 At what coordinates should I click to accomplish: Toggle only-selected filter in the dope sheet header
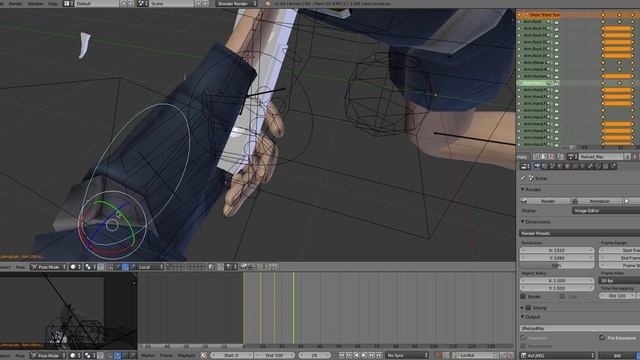point(536,157)
